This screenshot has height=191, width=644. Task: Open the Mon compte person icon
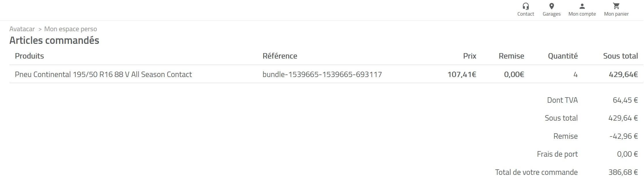point(582,6)
